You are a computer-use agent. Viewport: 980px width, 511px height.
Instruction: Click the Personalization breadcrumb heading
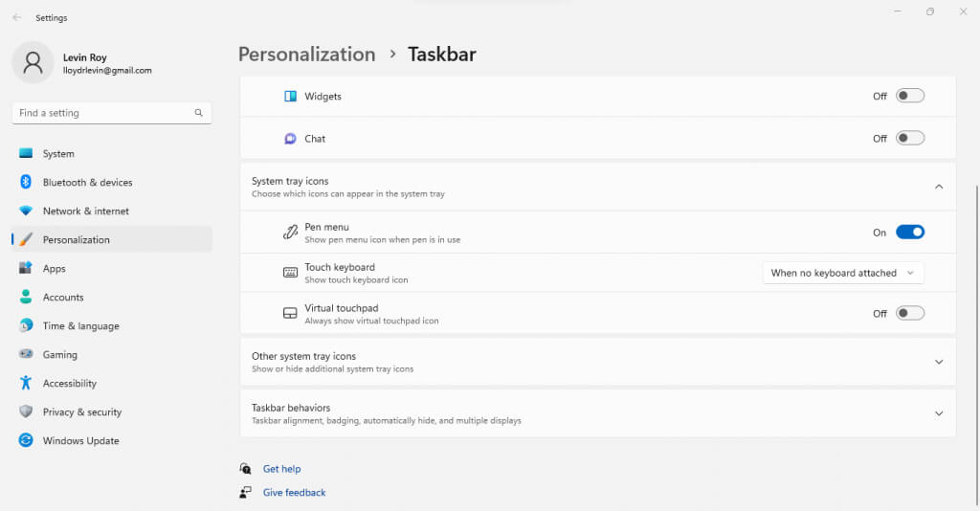306,55
